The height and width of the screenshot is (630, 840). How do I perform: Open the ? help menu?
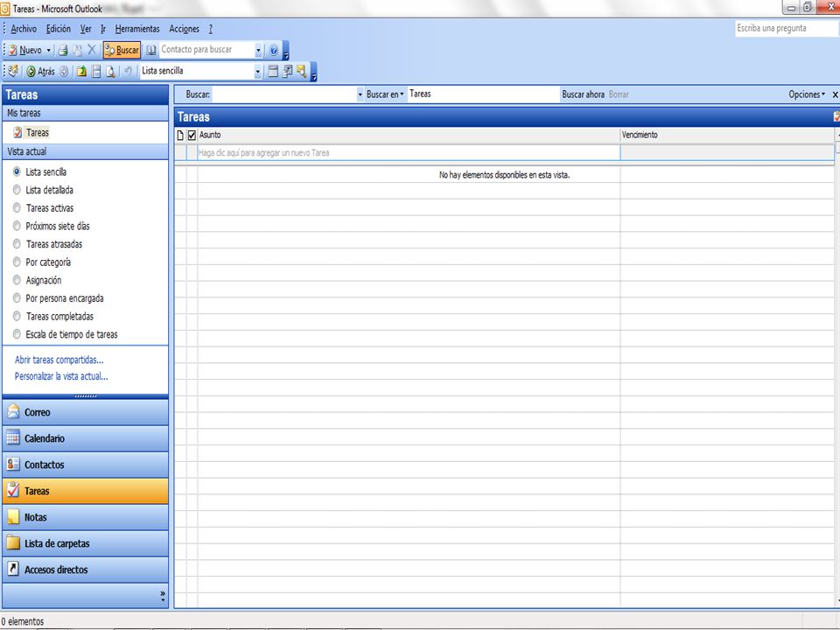(211, 29)
